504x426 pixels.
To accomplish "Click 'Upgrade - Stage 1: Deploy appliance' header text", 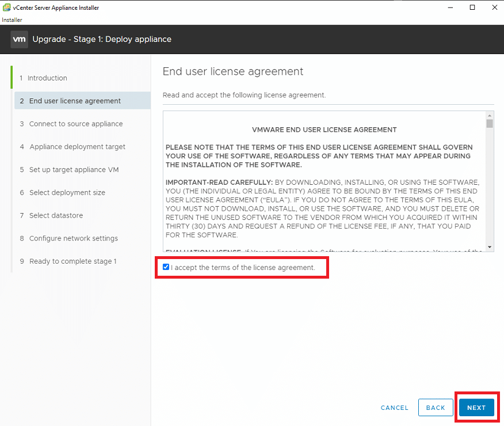I will 102,39.
